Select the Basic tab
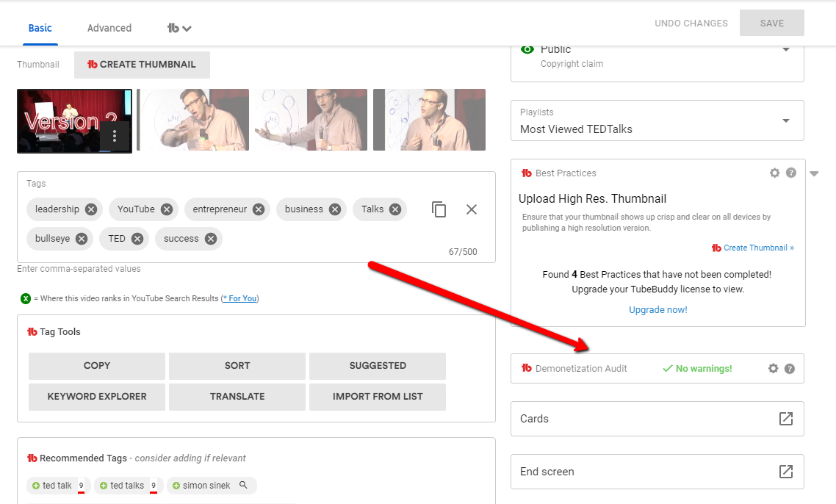Viewport: 836px width, 504px height. (40, 28)
